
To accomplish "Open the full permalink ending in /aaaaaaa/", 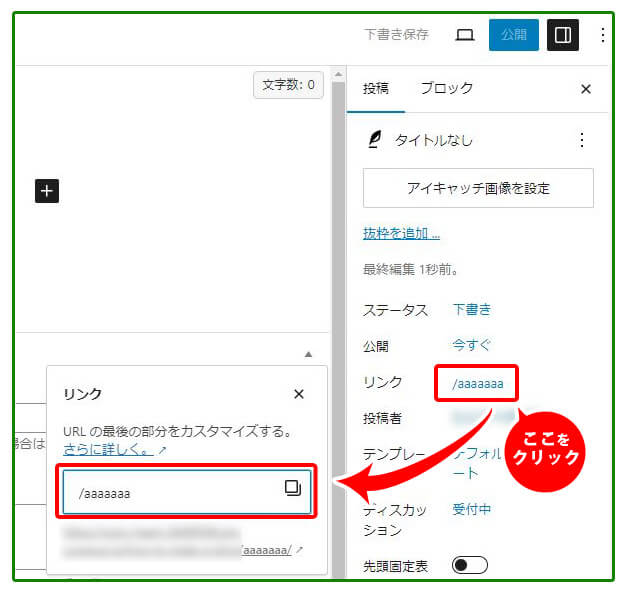I will click(x=267, y=550).
